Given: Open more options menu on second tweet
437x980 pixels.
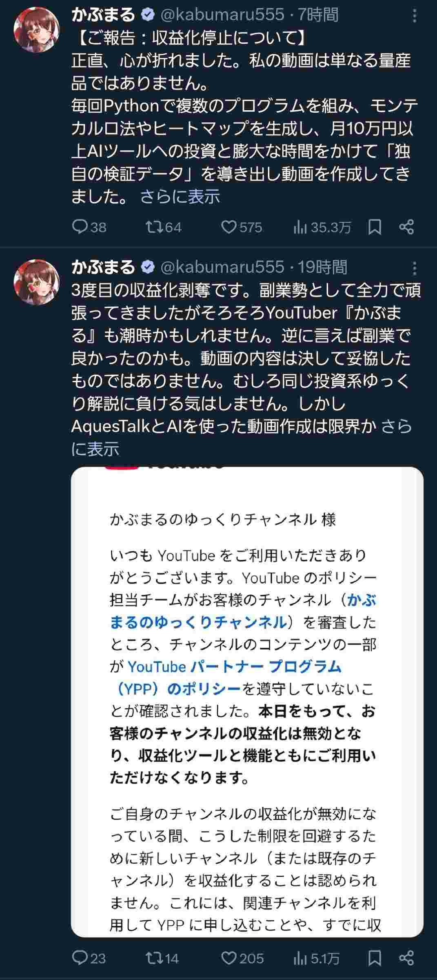Looking at the screenshot, I should (415, 268).
